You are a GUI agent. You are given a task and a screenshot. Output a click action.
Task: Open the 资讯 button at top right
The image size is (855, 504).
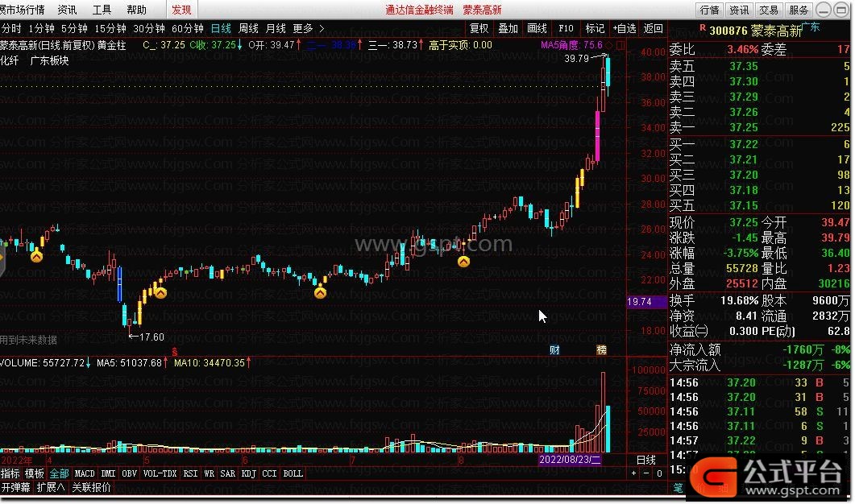tap(739, 10)
